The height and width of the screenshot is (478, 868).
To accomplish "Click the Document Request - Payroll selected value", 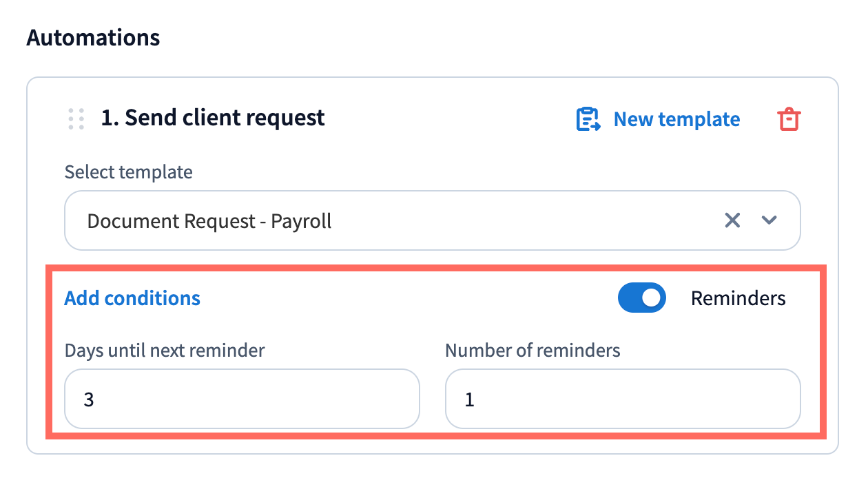I will coord(209,221).
